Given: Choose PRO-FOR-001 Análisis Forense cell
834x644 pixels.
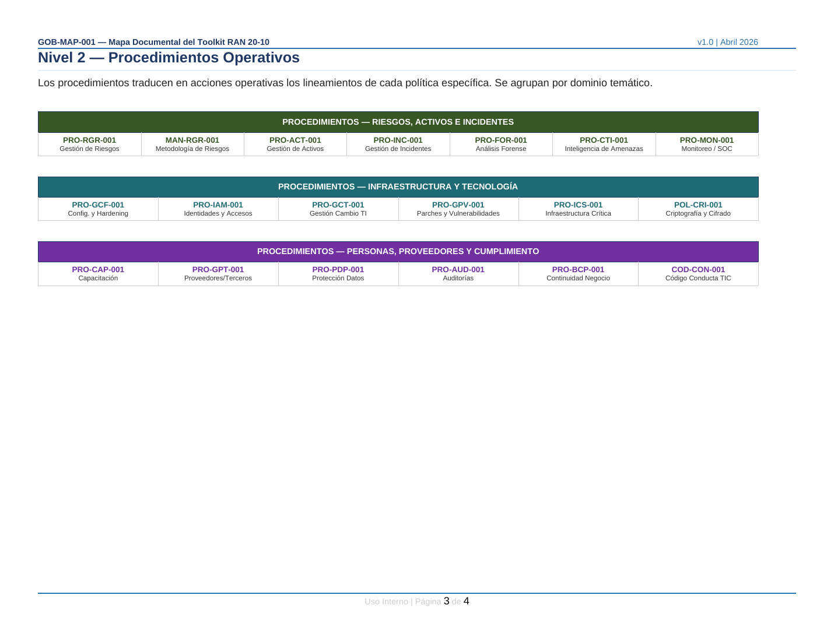Looking at the screenshot, I should (501, 145).
